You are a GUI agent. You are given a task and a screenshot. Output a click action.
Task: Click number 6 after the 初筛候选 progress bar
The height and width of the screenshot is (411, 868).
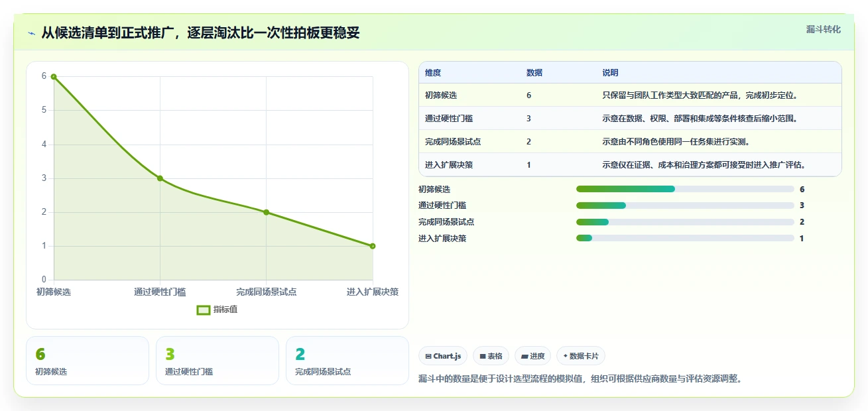[802, 189]
